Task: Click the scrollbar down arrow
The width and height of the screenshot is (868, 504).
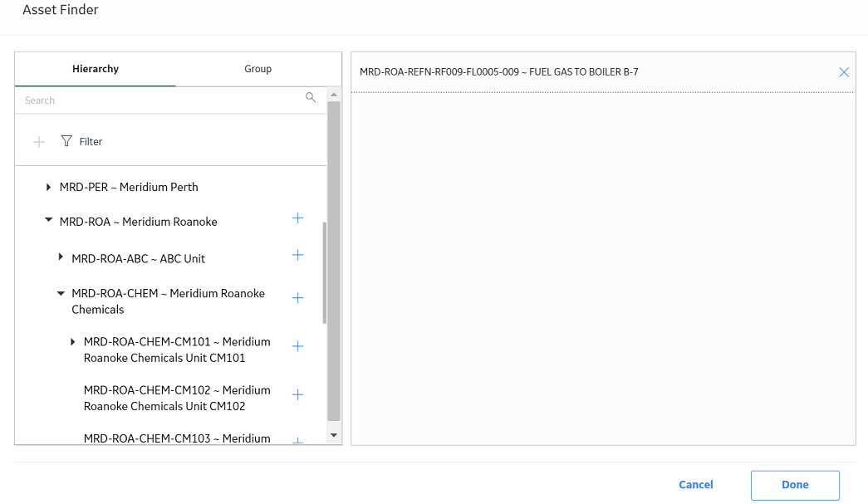Action: (x=334, y=435)
